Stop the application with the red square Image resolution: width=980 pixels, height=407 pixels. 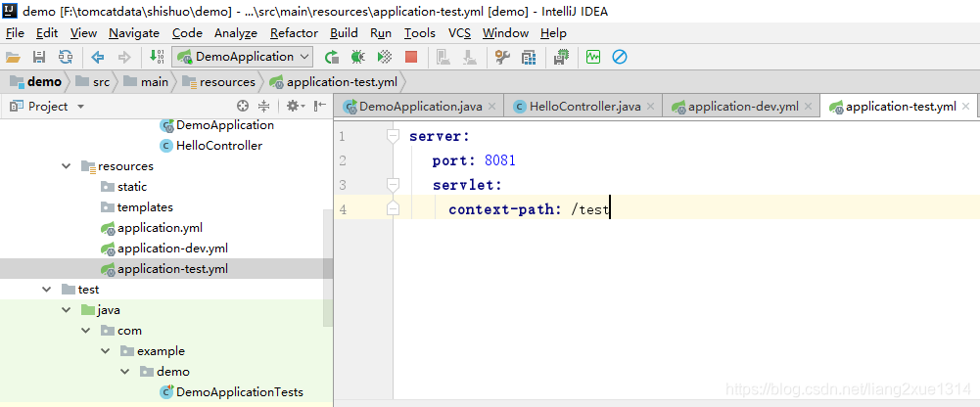point(410,58)
